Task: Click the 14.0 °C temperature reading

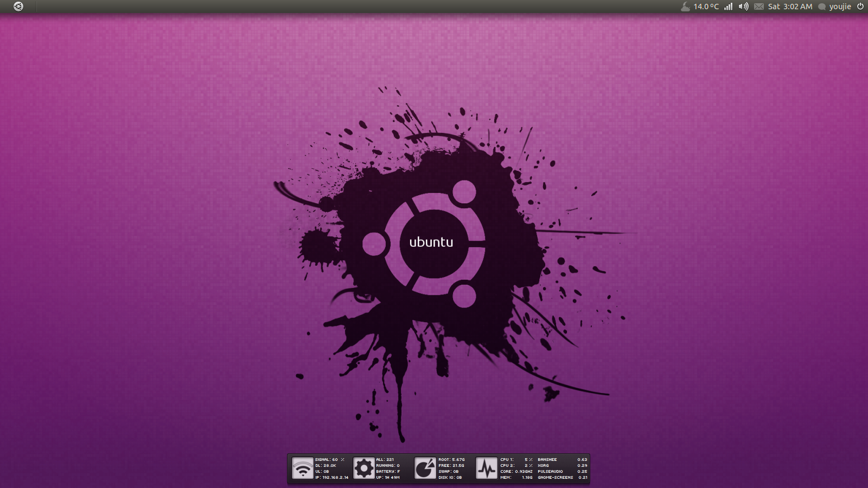Action: pyautogui.click(x=706, y=7)
